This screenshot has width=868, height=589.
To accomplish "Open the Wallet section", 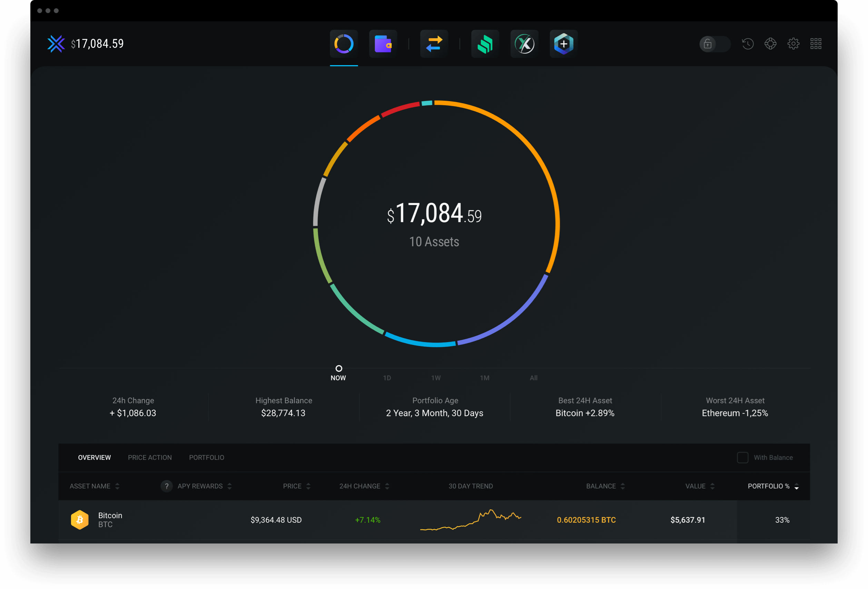I will pos(383,43).
